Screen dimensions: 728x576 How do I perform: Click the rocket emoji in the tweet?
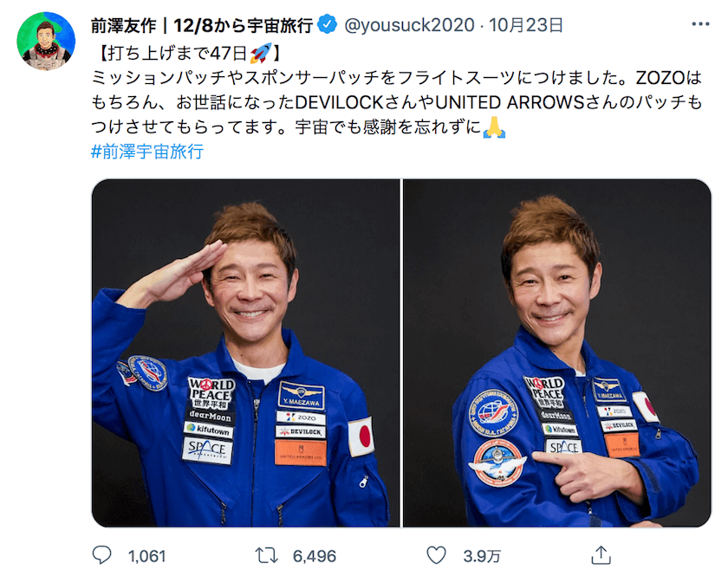(261, 53)
